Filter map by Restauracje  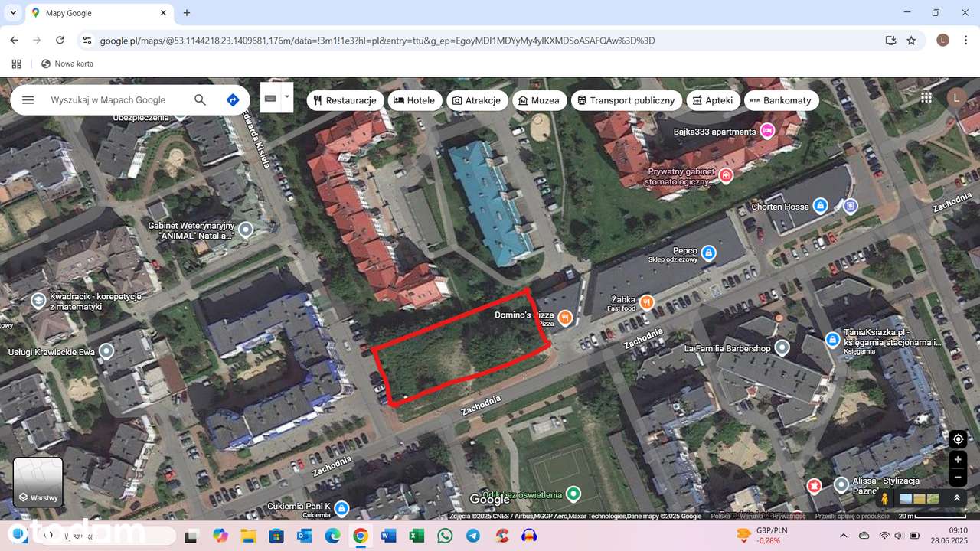point(345,100)
